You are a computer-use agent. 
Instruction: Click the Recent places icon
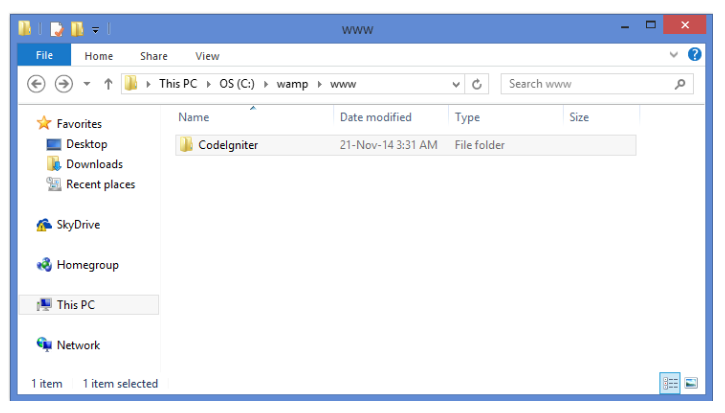coord(54,184)
